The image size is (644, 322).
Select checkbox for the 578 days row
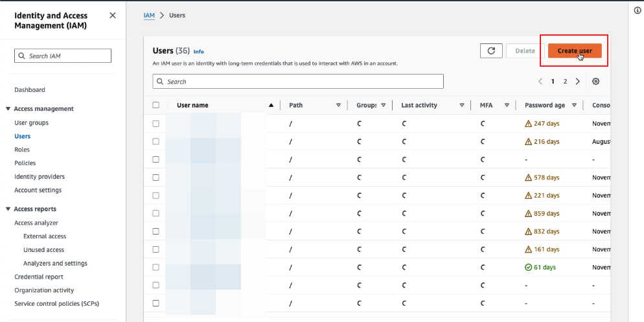[155, 177]
